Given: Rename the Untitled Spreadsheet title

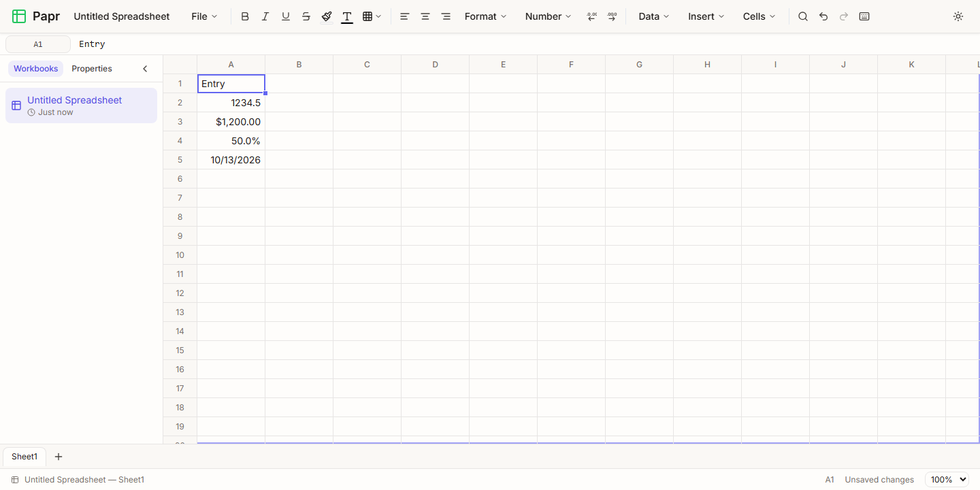Looking at the screenshot, I should pos(122,16).
